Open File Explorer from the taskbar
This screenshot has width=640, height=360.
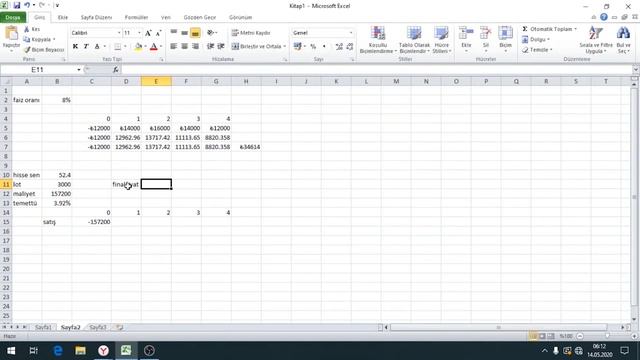point(80,351)
